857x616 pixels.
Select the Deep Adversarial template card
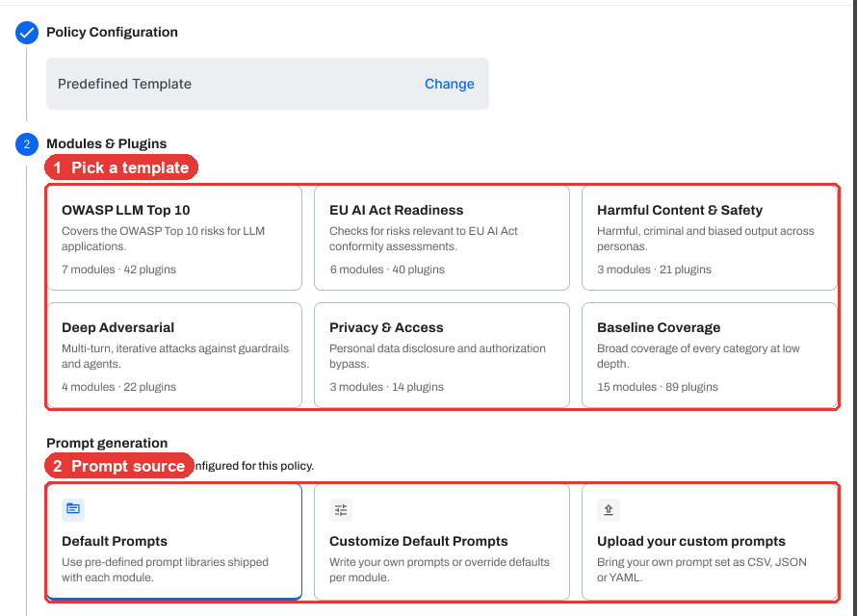point(174,355)
